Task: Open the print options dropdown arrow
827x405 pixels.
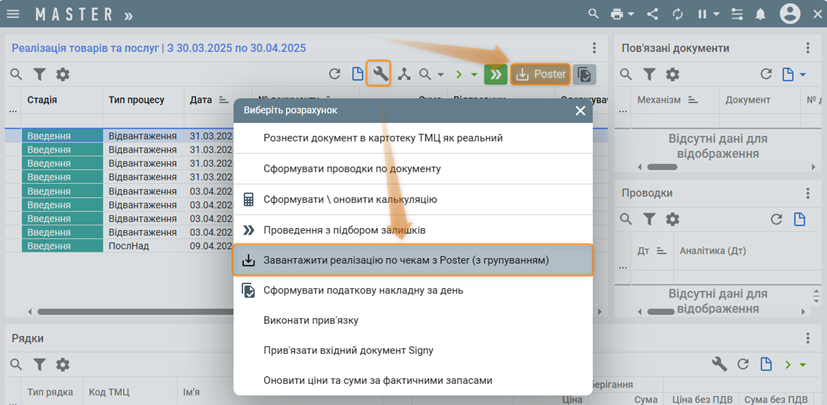Action: pyautogui.click(x=631, y=14)
